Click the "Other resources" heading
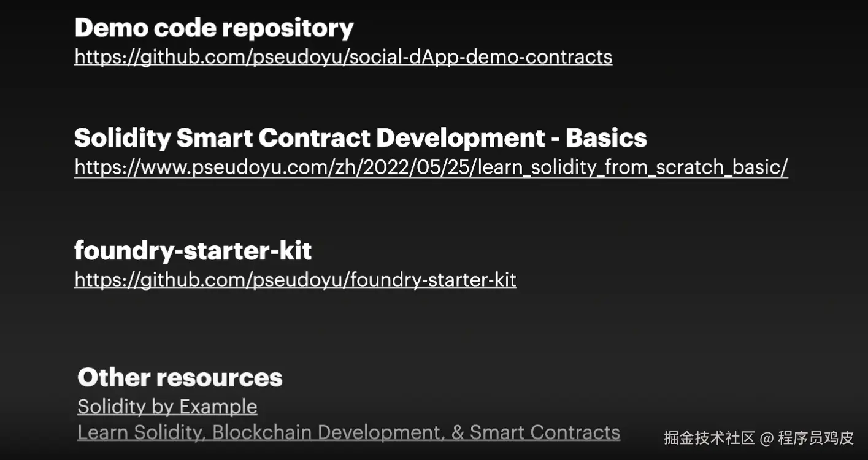Image resolution: width=868 pixels, height=460 pixels. click(x=180, y=377)
